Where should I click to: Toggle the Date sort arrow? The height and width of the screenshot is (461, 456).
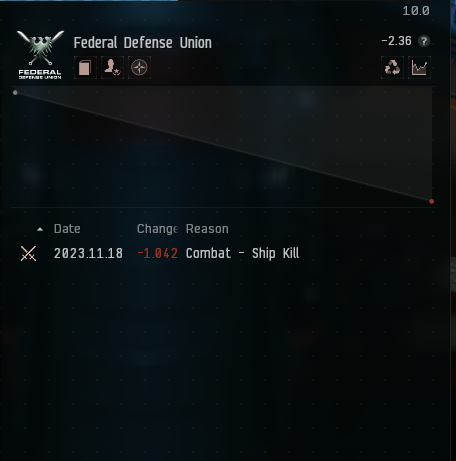coord(40,229)
